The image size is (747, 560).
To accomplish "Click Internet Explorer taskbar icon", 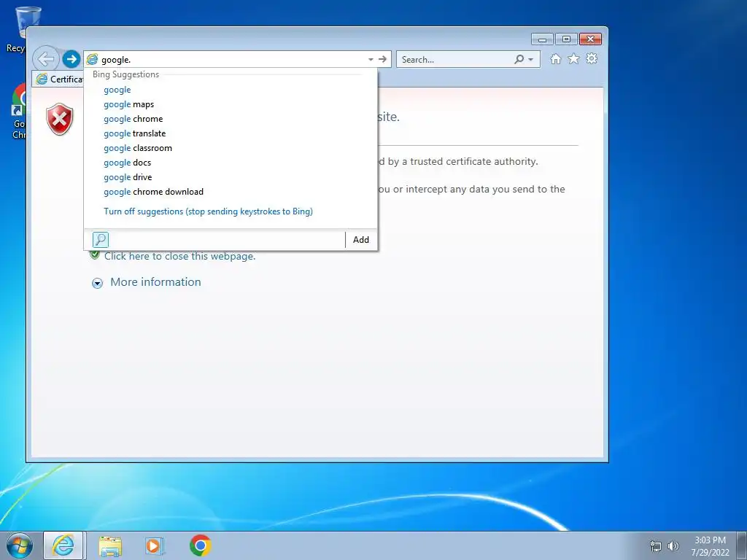I will (x=63, y=545).
